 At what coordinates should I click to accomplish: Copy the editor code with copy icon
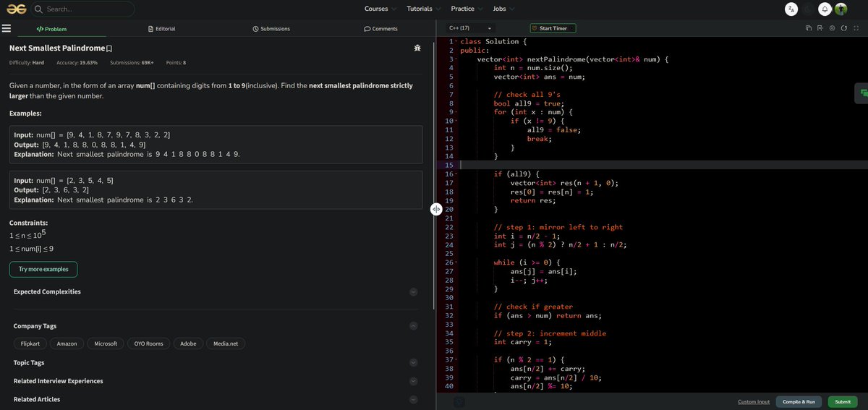pyautogui.click(x=809, y=28)
